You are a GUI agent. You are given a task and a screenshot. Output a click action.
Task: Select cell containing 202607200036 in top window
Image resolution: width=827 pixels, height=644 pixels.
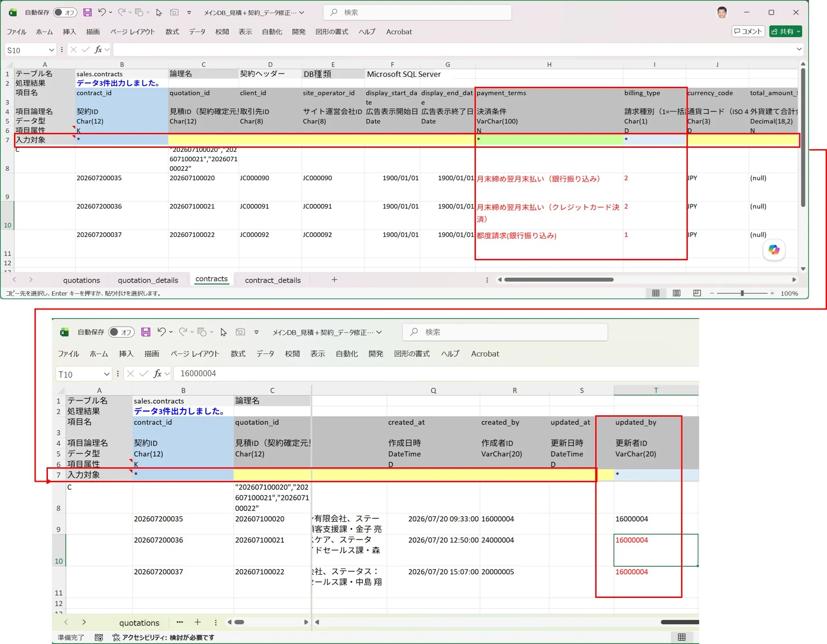pyautogui.click(x=122, y=215)
